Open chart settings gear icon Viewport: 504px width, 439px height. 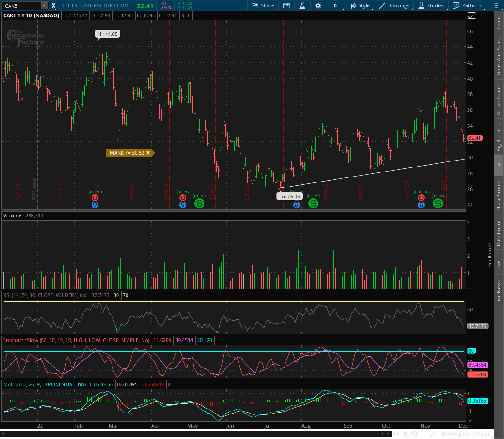(318, 5)
